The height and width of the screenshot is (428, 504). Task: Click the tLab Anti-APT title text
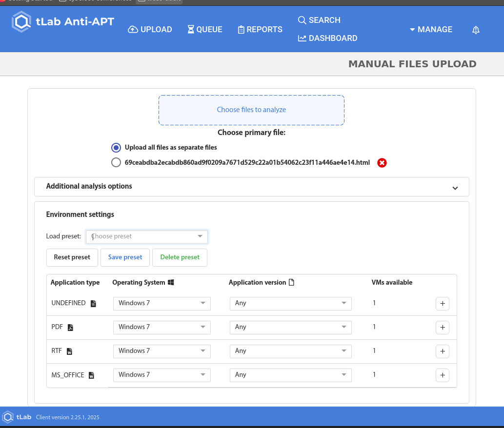[75, 21]
